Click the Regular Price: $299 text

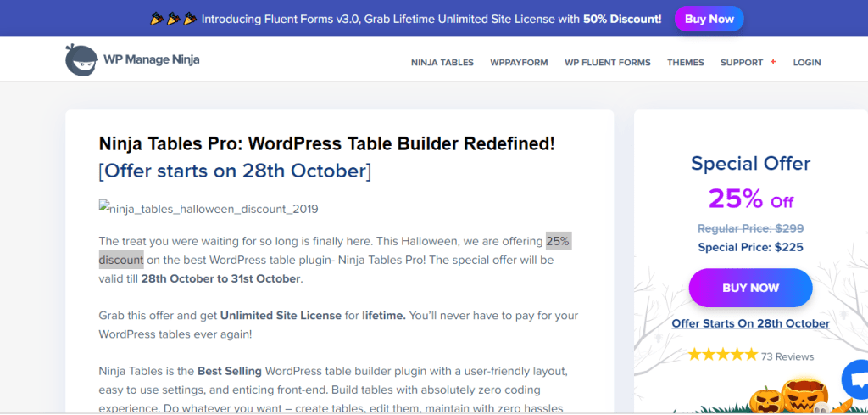pyautogui.click(x=750, y=228)
